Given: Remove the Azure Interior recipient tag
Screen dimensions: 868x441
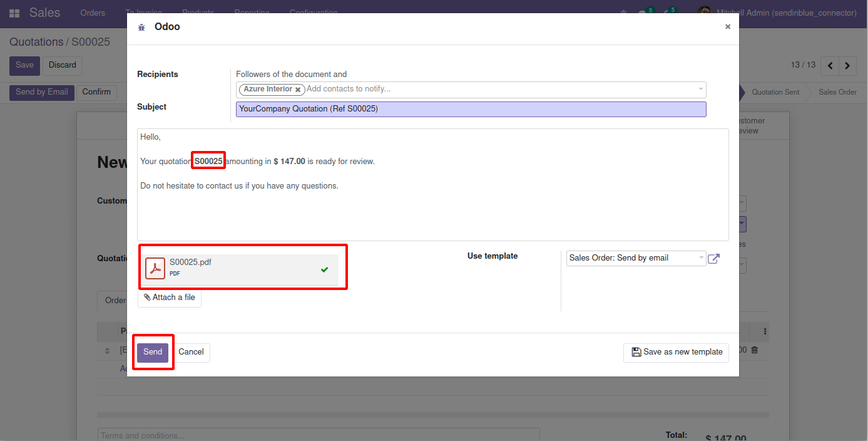Looking at the screenshot, I should tap(298, 90).
